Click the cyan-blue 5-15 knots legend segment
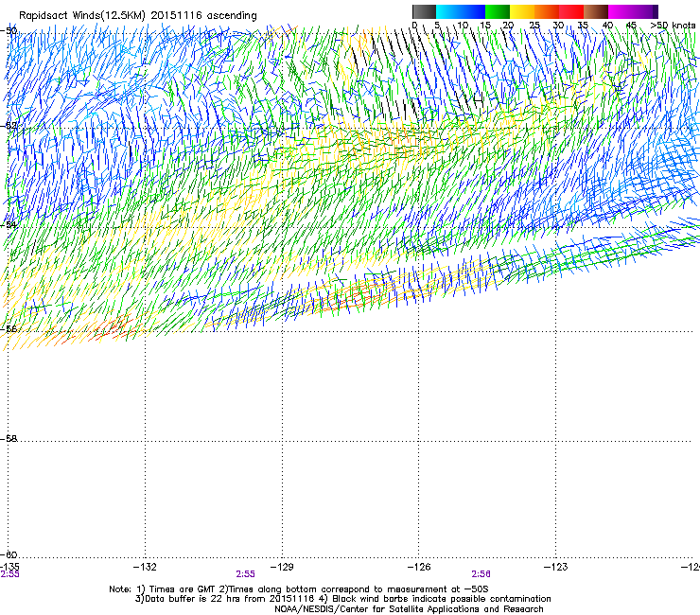This screenshot has height=615, width=700. point(461,11)
